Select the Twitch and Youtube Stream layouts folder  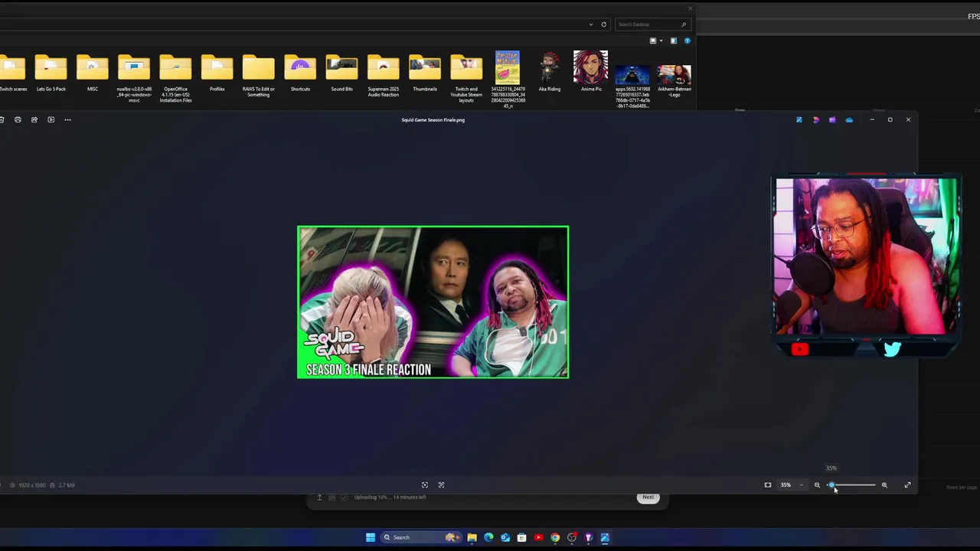point(466,79)
